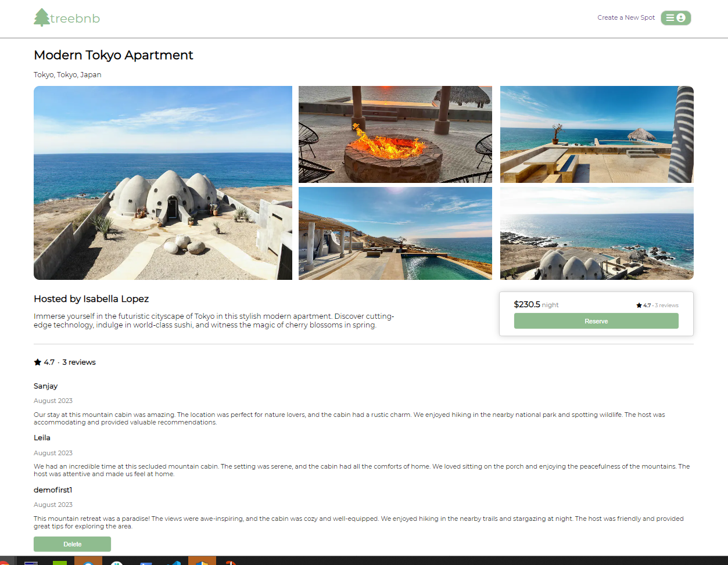Click the star icon beside 4.7 reviews heading

click(x=38, y=362)
